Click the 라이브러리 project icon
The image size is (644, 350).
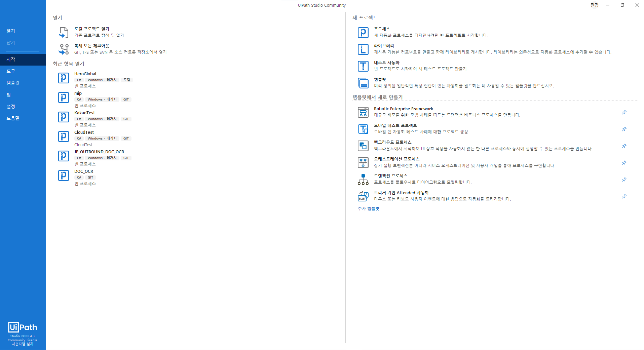363,49
